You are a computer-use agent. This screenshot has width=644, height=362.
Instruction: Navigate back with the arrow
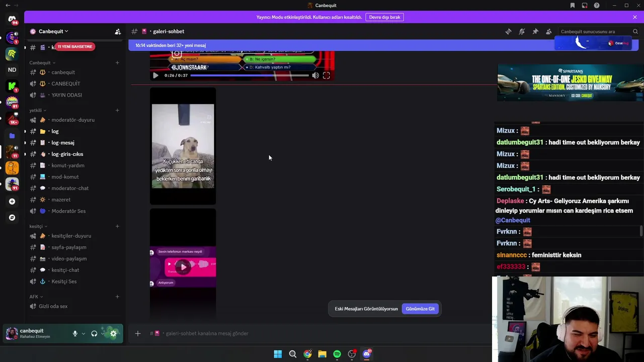coord(8,6)
